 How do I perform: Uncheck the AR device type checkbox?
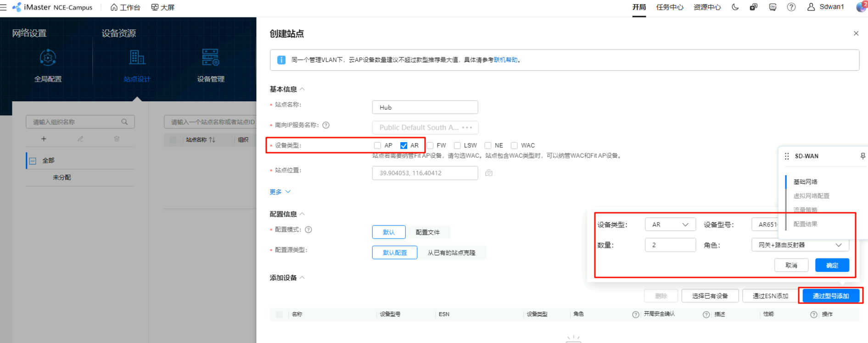pos(403,145)
